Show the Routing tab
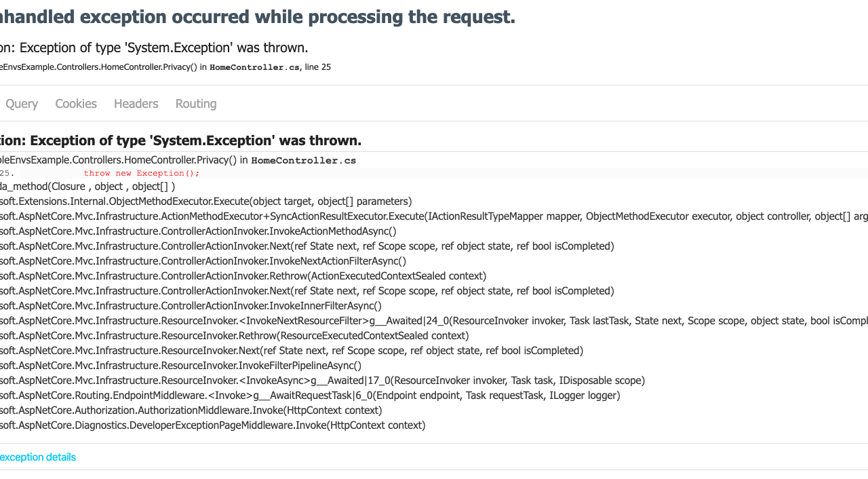 (x=196, y=104)
